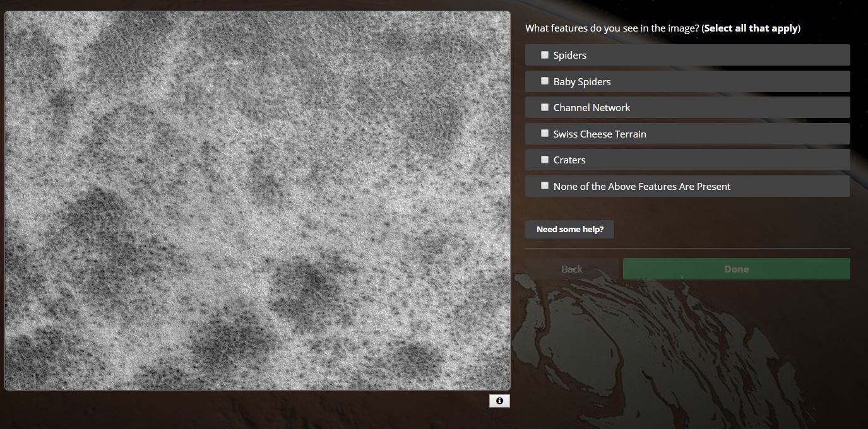This screenshot has height=429, width=868.
Task: Click the grayscale Mars surface image
Action: (x=258, y=201)
